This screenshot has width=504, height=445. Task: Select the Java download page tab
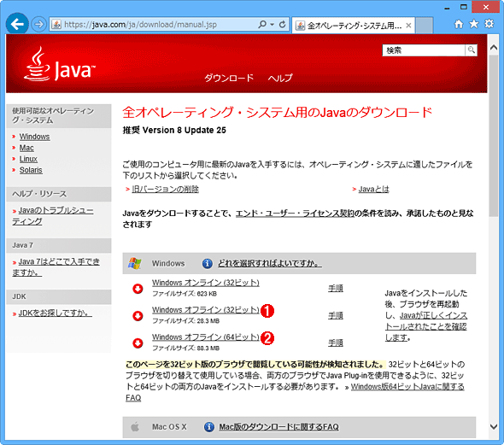(354, 26)
